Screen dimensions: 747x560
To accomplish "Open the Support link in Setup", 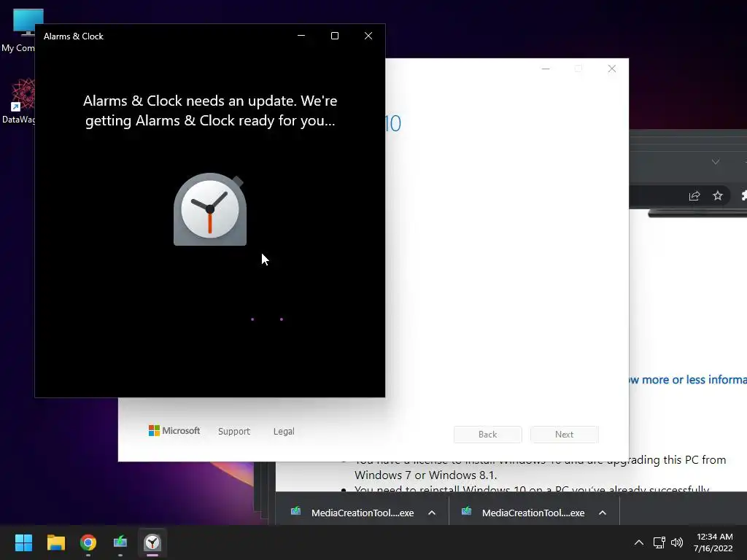I will (234, 431).
